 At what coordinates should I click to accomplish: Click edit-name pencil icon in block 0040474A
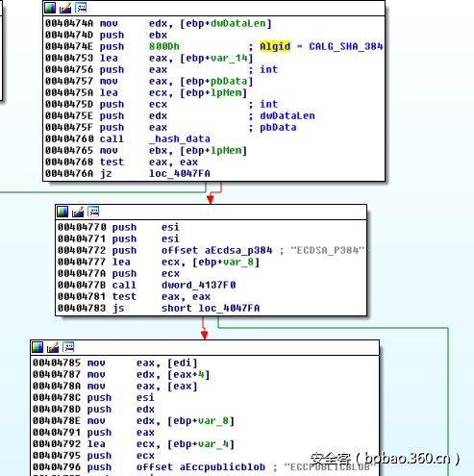tap(65, 8)
